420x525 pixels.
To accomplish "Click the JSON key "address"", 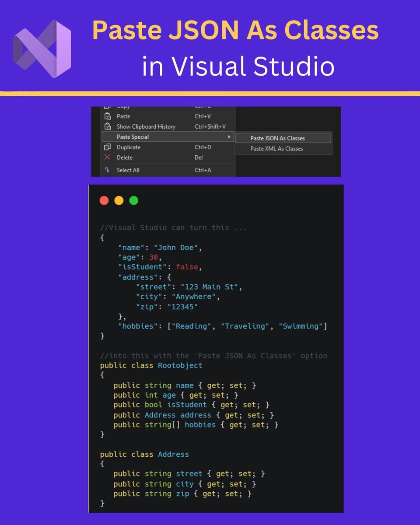I will (138, 277).
